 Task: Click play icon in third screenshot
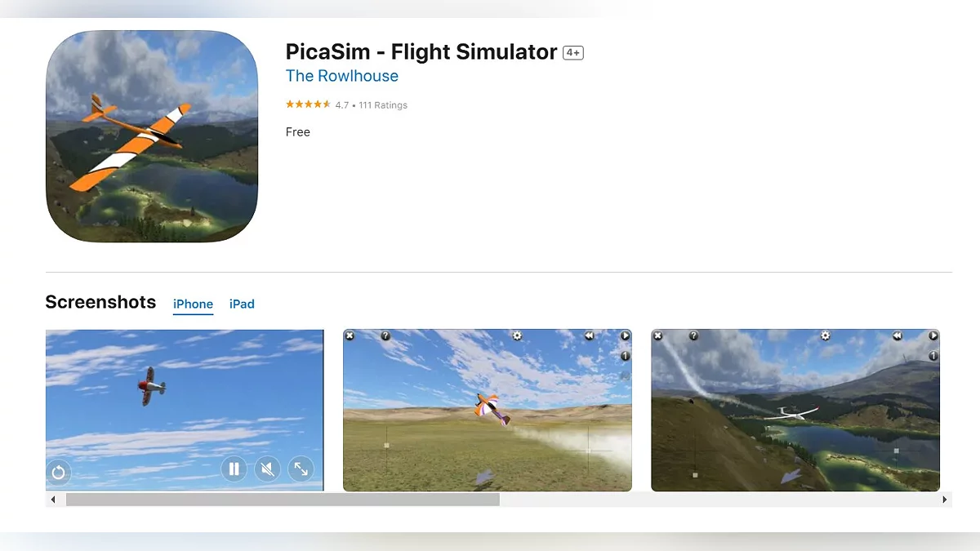(x=933, y=335)
